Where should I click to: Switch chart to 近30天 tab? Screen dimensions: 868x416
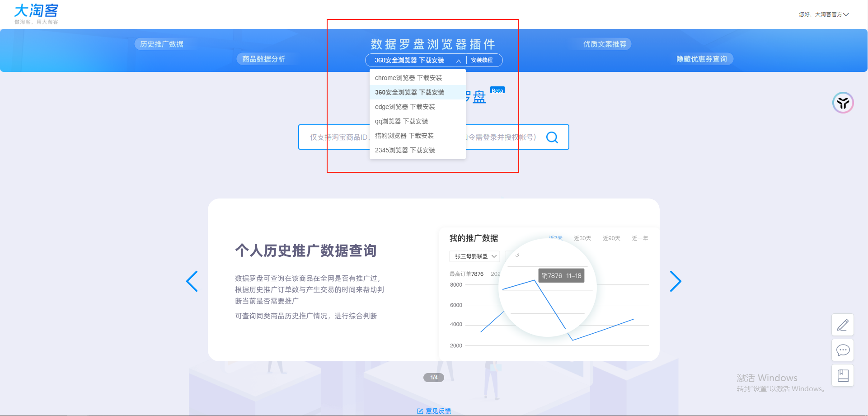[x=582, y=238]
